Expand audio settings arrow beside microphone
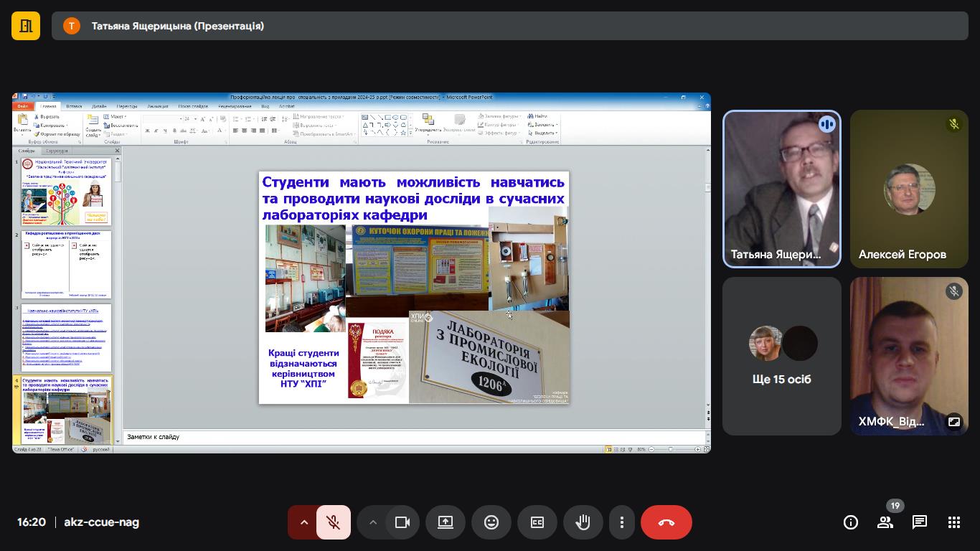The width and height of the screenshot is (980, 551). (303, 522)
